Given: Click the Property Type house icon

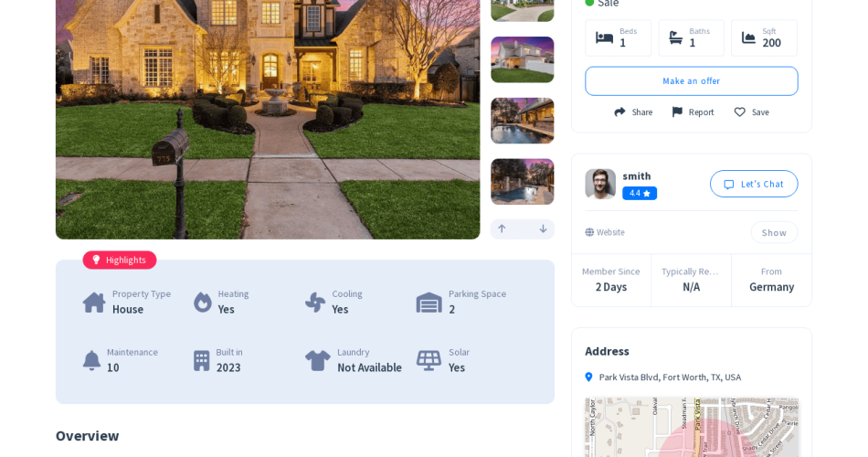Looking at the screenshot, I should (x=94, y=303).
